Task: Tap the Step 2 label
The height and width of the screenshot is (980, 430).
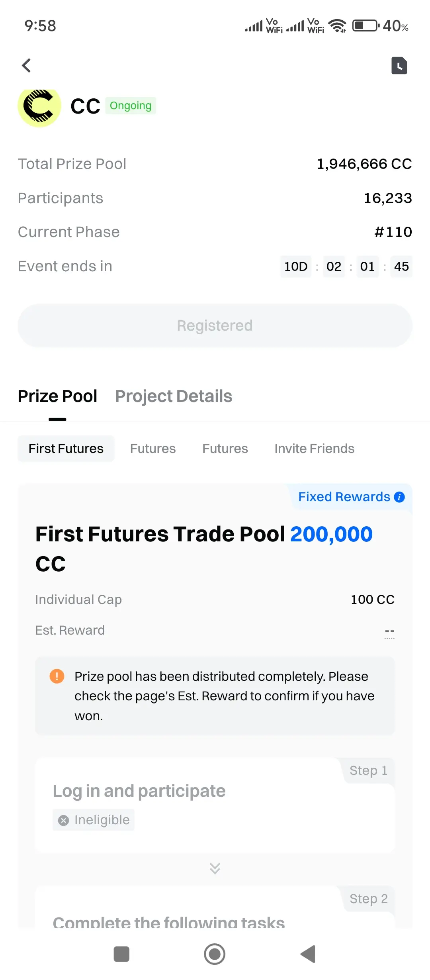Action: point(368,899)
